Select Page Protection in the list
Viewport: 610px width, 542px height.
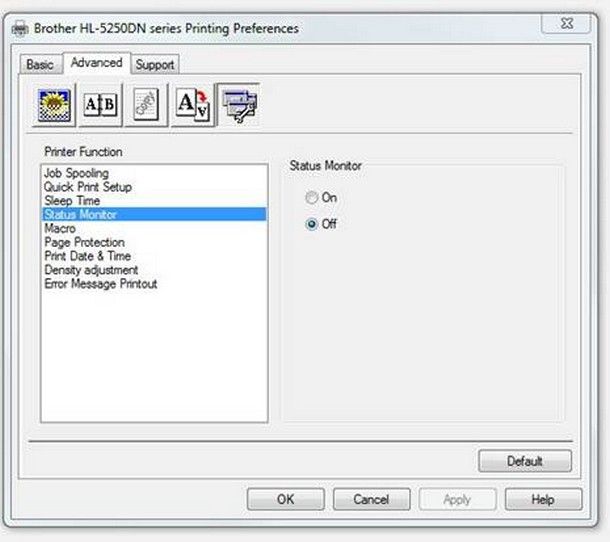(154, 242)
